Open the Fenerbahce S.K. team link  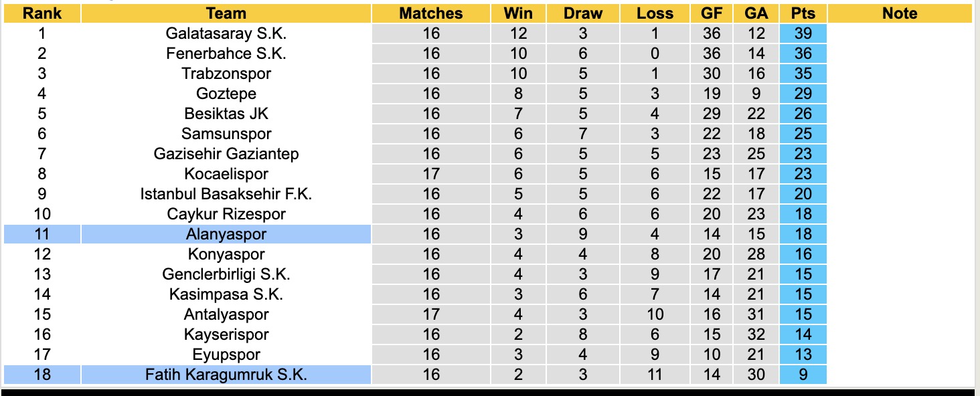pyautogui.click(x=226, y=54)
